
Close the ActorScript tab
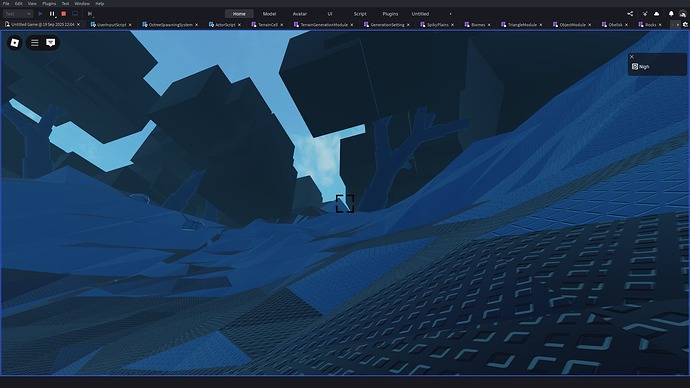[239, 25]
